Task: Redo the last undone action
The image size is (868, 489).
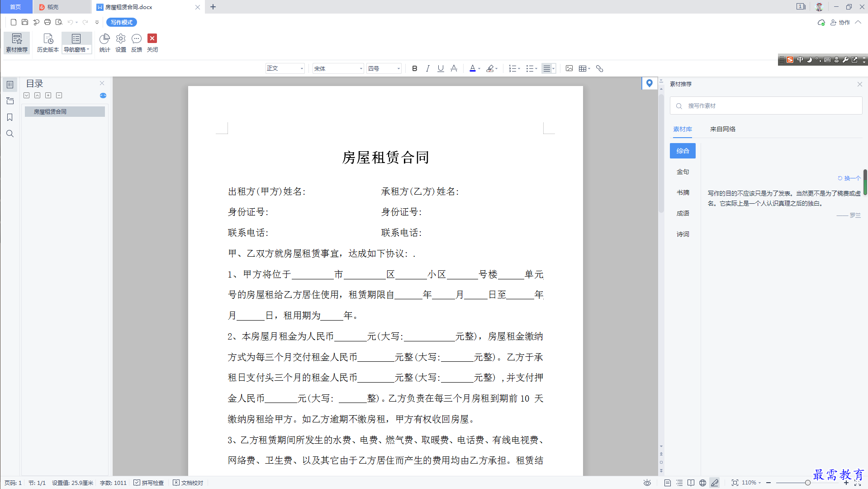Action: tap(85, 22)
